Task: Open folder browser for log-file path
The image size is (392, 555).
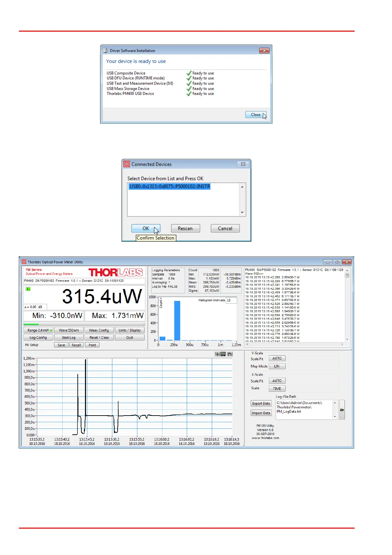Action: tap(342, 410)
